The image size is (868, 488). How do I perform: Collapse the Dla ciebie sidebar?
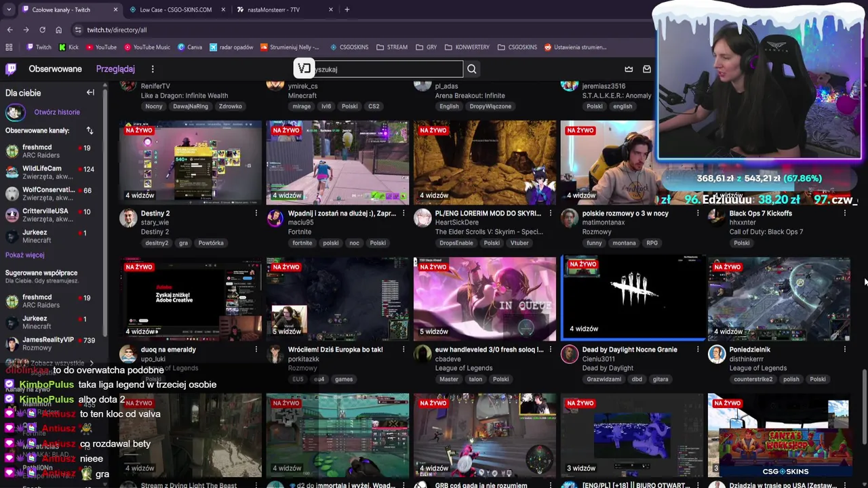point(90,93)
